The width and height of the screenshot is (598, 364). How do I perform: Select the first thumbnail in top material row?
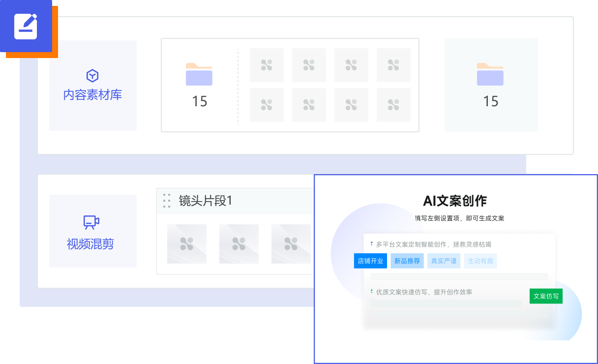tap(267, 65)
